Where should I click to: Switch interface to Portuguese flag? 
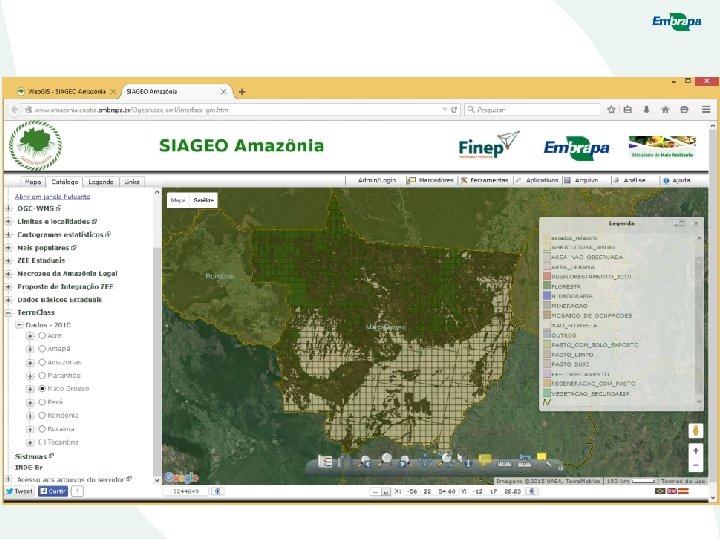click(x=660, y=491)
